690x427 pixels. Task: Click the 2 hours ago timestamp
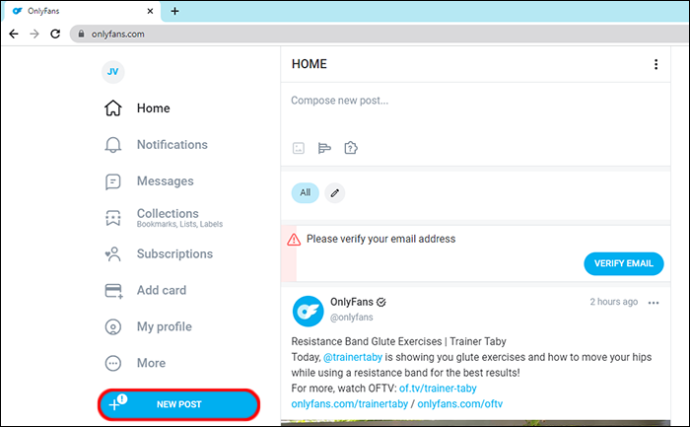[x=613, y=302]
